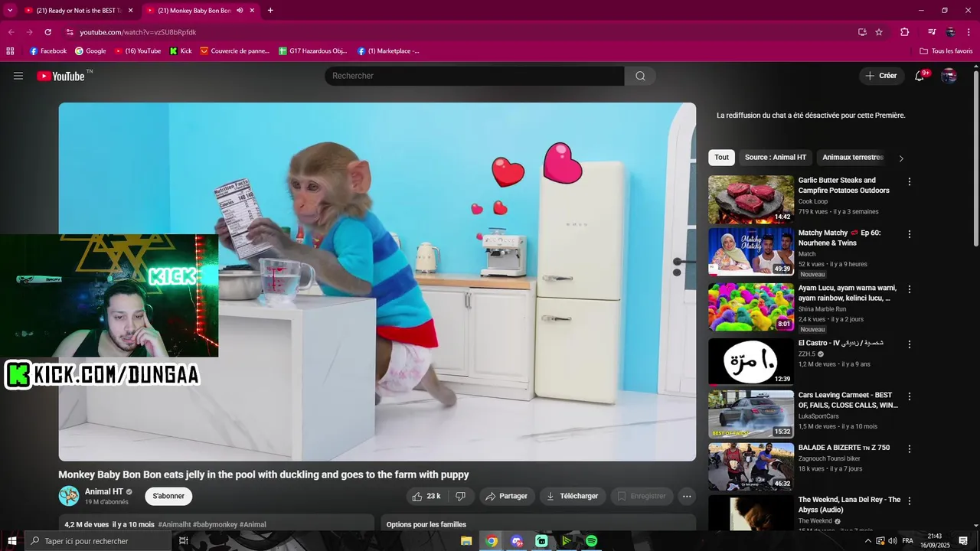Open Discord from the taskbar
This screenshot has width=980, height=551.
pos(517,541)
